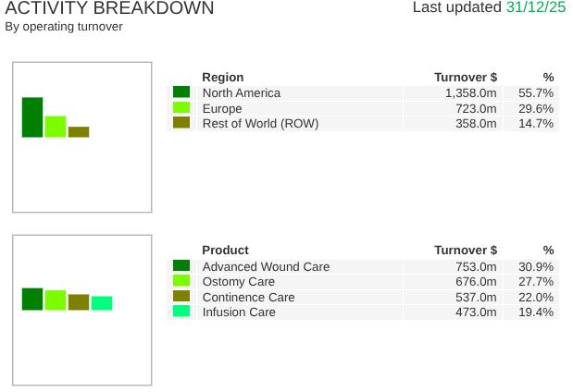
Task: Click the North America dark green legend swatch
Action: (181, 92)
